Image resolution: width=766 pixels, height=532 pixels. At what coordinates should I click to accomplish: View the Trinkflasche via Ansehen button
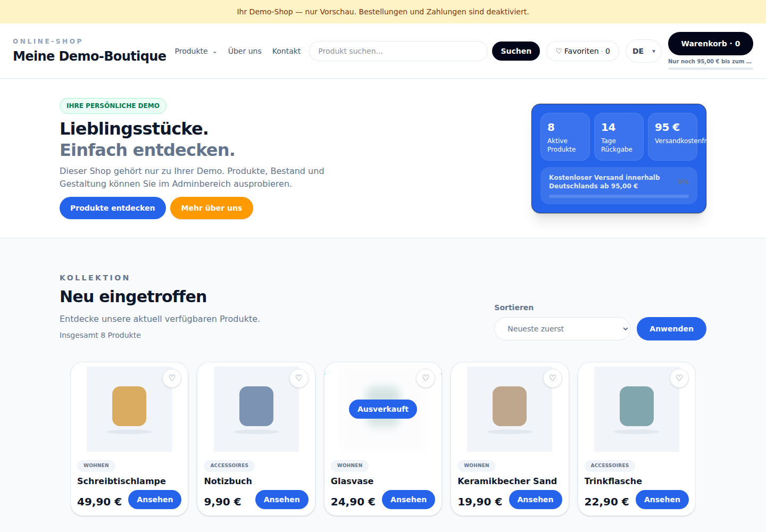tap(662, 500)
